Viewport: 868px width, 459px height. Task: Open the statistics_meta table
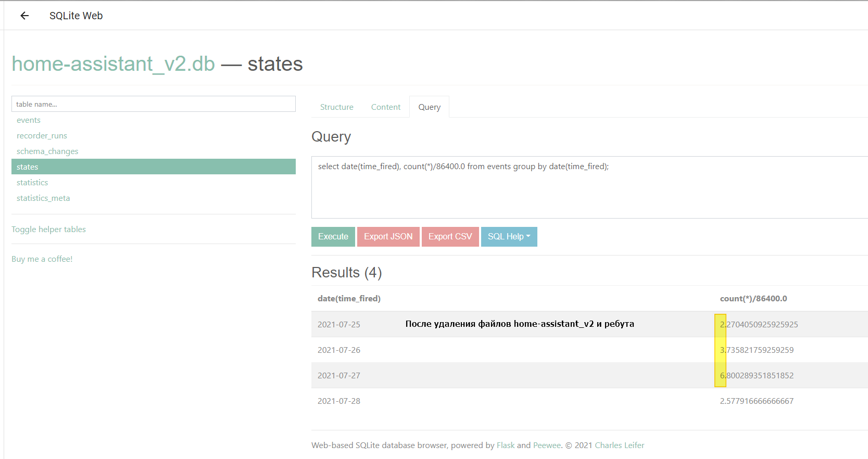(x=43, y=198)
